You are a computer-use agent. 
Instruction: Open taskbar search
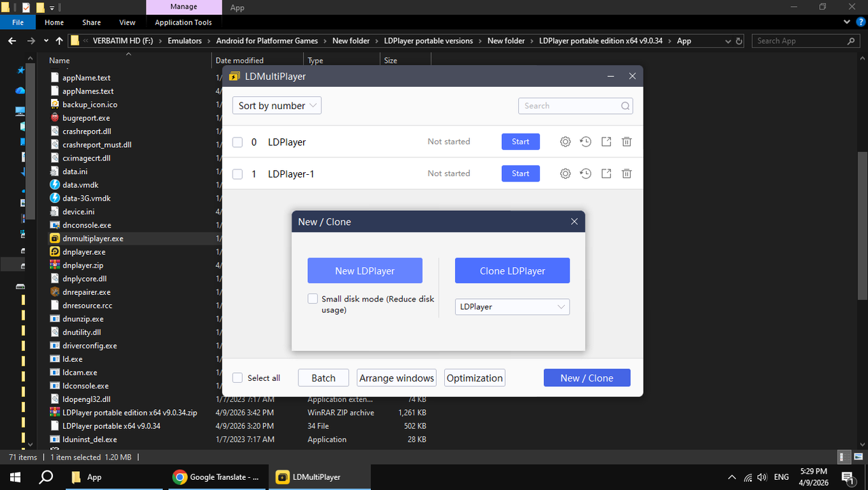[x=45, y=477]
